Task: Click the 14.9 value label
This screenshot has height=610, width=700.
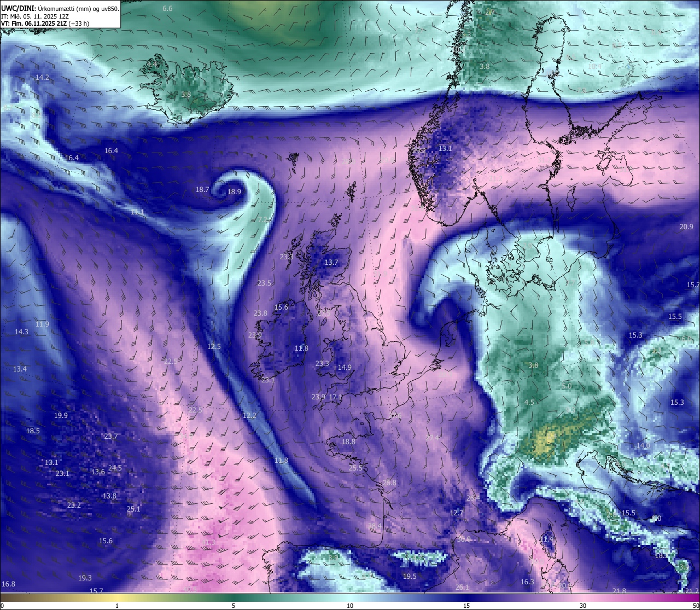Action: [345, 367]
